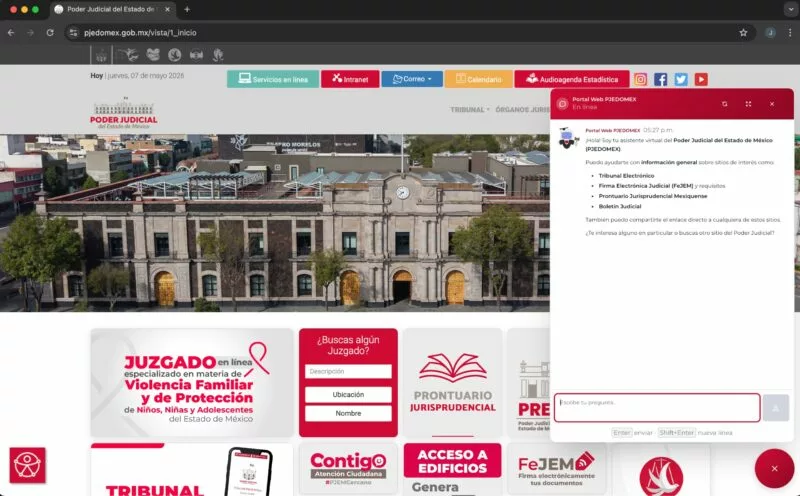
Task: View site information icon in address bar
Action: point(73,33)
